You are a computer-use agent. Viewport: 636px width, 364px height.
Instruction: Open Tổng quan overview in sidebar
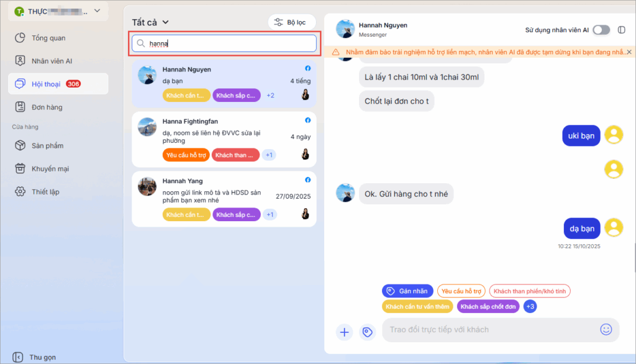[48, 38]
